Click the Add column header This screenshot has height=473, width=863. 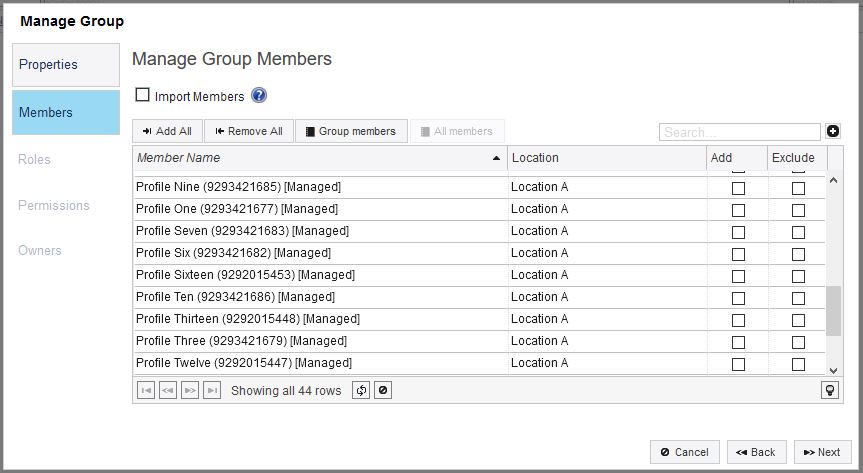pyautogui.click(x=736, y=158)
